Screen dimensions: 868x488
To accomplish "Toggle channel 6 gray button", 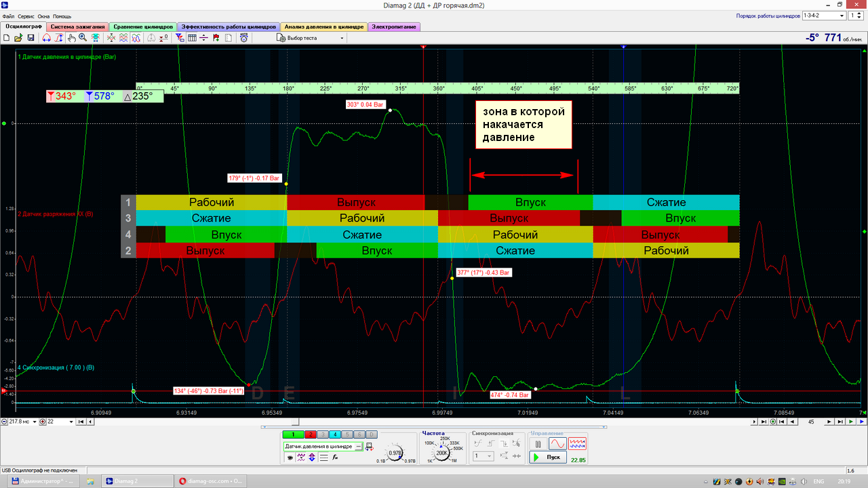I will click(360, 434).
